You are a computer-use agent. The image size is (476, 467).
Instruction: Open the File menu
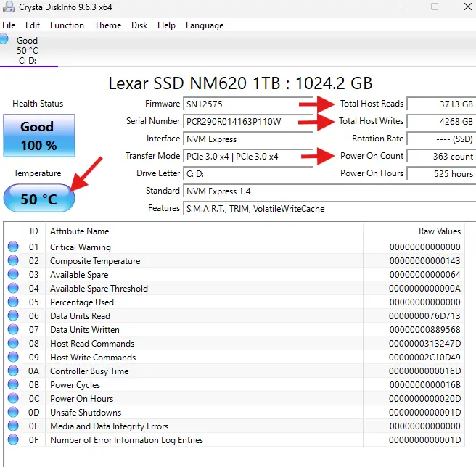pos(9,25)
